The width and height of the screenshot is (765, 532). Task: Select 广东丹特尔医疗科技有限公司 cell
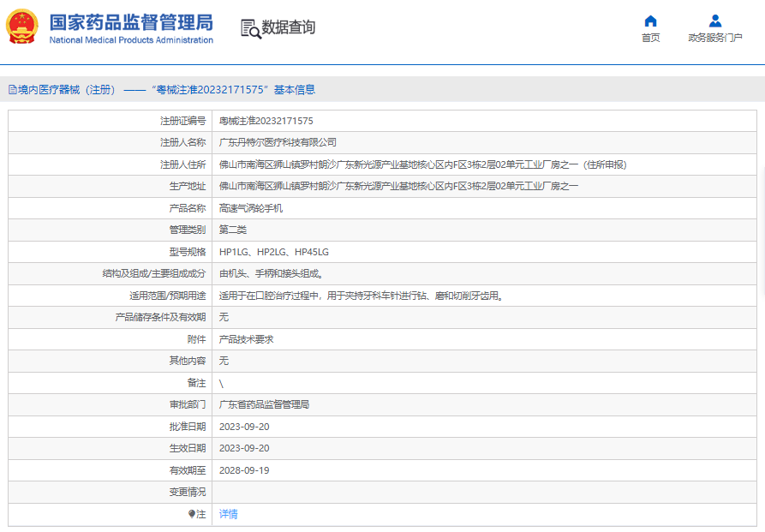(278, 142)
